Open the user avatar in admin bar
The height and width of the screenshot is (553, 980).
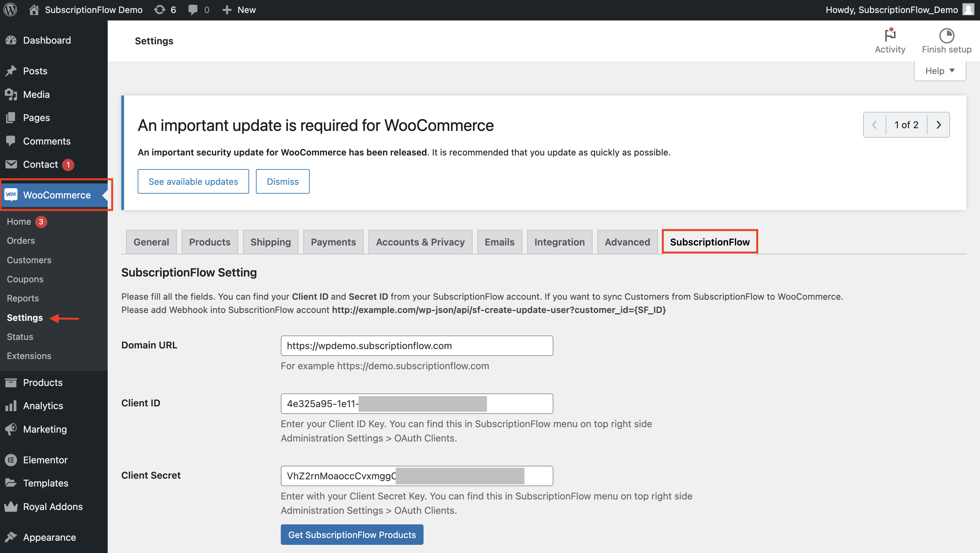tap(968, 10)
